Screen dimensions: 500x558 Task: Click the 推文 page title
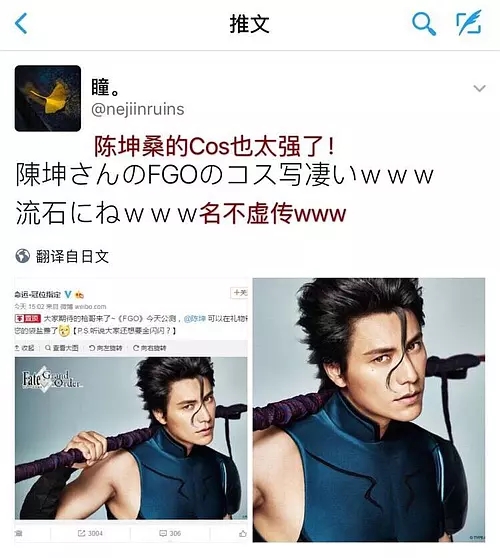(x=249, y=24)
